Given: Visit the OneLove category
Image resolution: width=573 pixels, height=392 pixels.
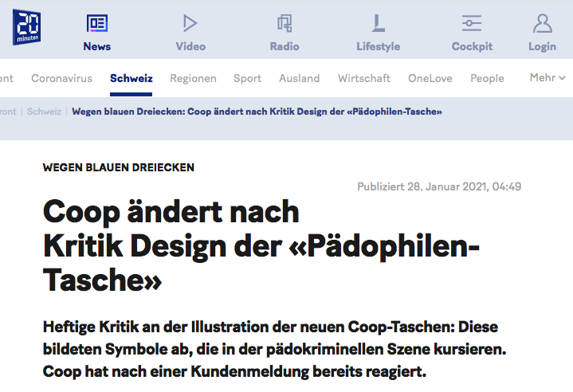Looking at the screenshot, I should pos(430,78).
